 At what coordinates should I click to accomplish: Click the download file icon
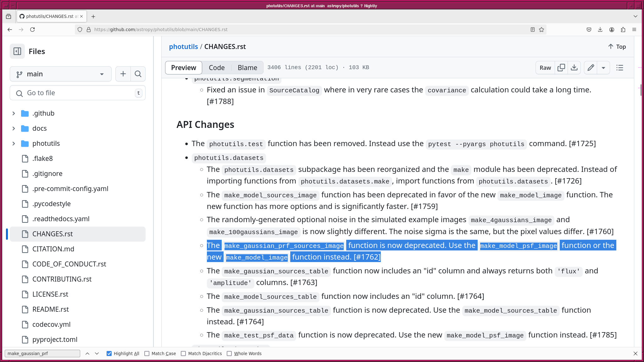[x=574, y=68]
